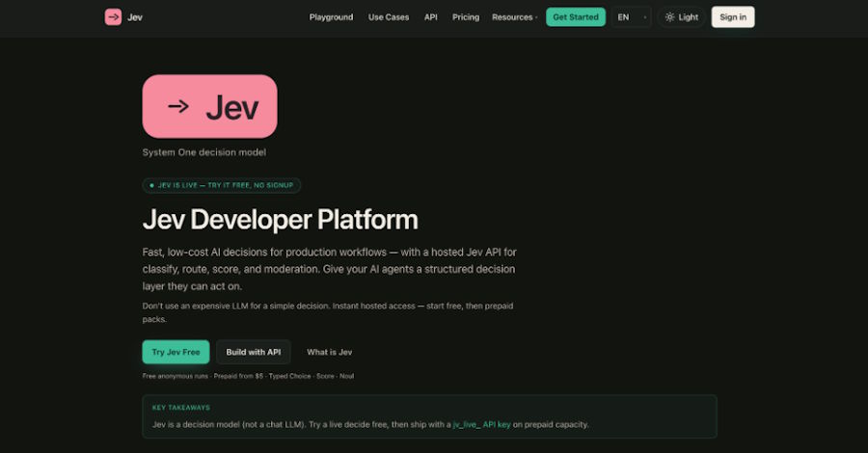This screenshot has height=453, width=868.
Task: Follow the jv_live_ API key link
Action: (x=481, y=425)
